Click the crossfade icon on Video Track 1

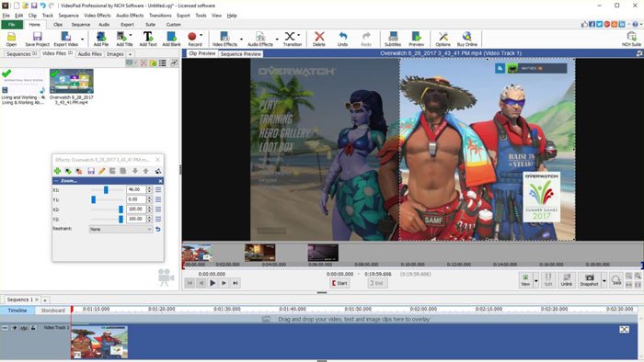pyautogui.click(x=625, y=329)
